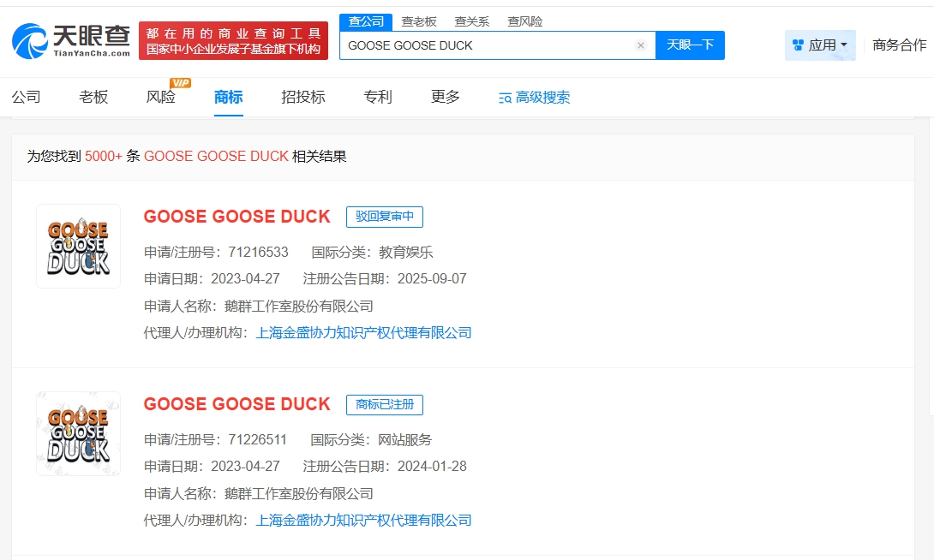Screen dimensions: 934x560
Task: Go to the 老板 tab
Action: [93, 97]
